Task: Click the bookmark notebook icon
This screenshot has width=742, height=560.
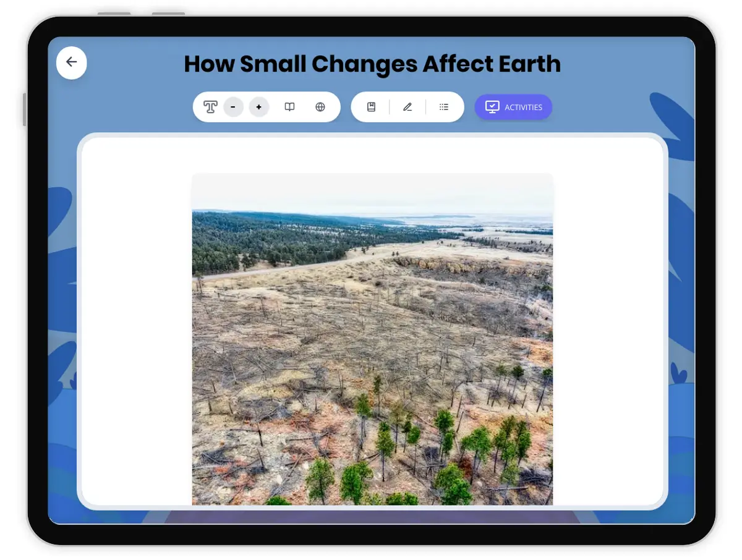Action: (371, 107)
